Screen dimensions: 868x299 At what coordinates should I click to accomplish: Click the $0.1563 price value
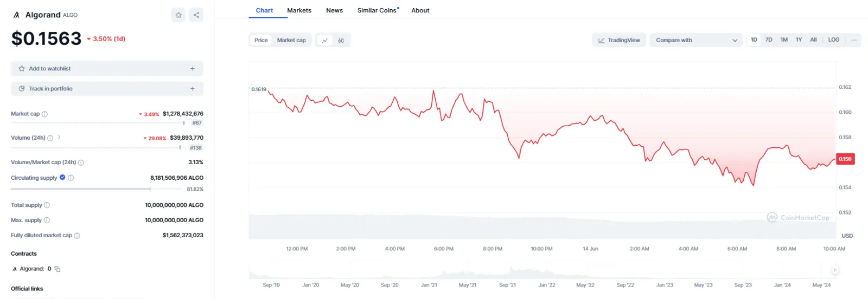pos(46,38)
